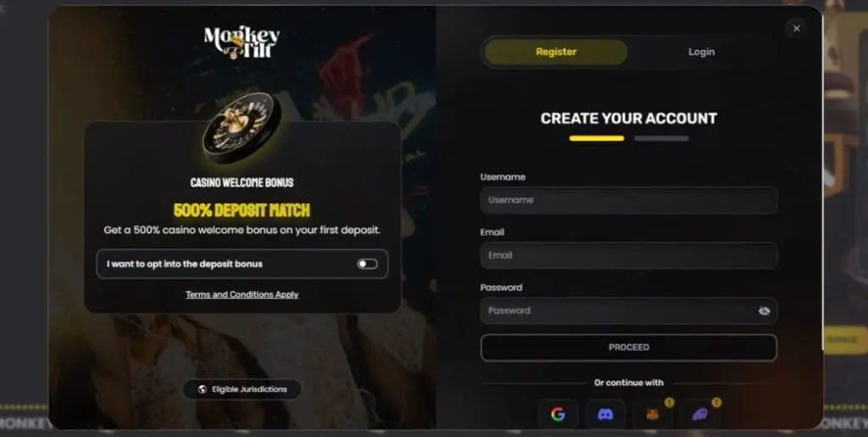
Task: Click the Monkey Tilt logo
Action: tap(242, 42)
